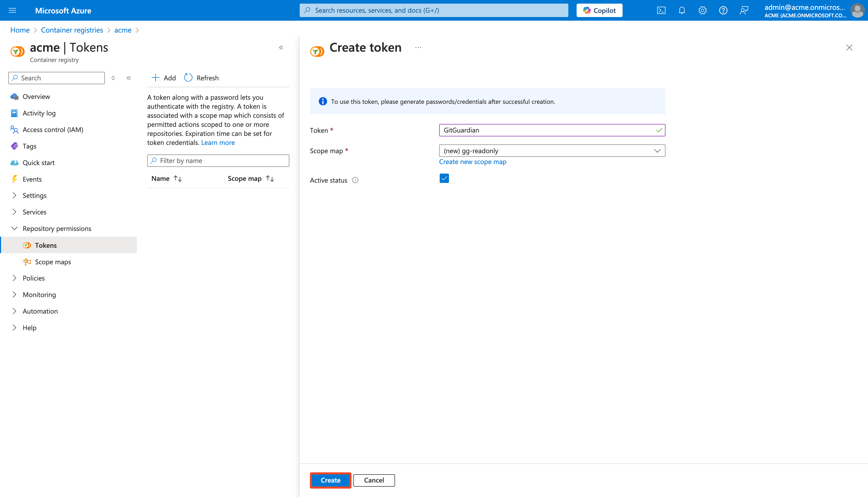Open the ellipsis menu beside Create token
The image size is (868, 497).
(418, 48)
